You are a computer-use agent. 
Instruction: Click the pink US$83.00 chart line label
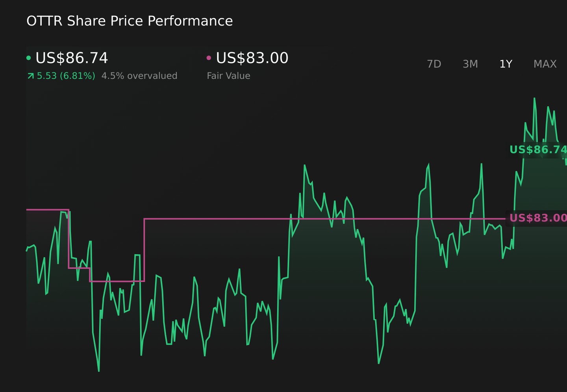click(538, 218)
